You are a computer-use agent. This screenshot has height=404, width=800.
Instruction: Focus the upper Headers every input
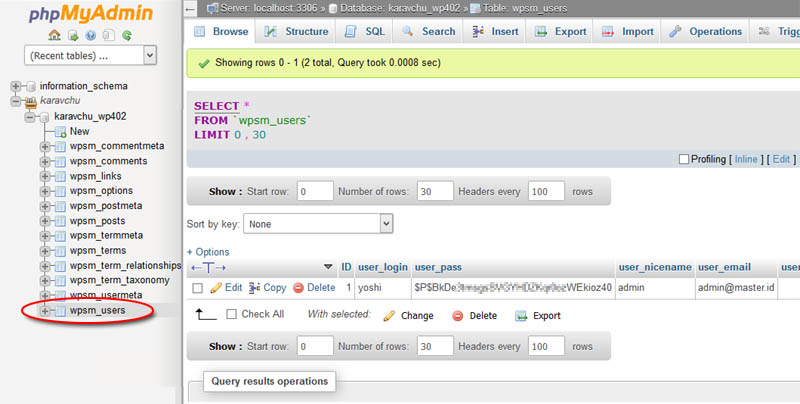(546, 192)
